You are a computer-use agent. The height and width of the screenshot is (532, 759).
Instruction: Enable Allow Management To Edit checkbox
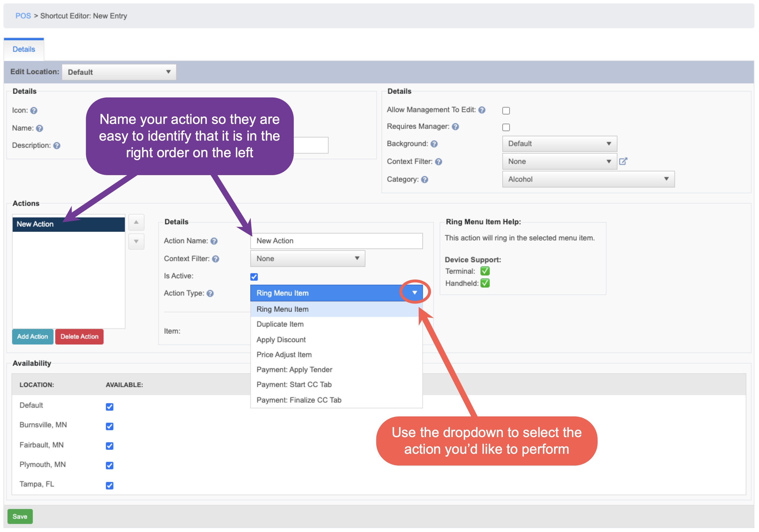pos(506,111)
